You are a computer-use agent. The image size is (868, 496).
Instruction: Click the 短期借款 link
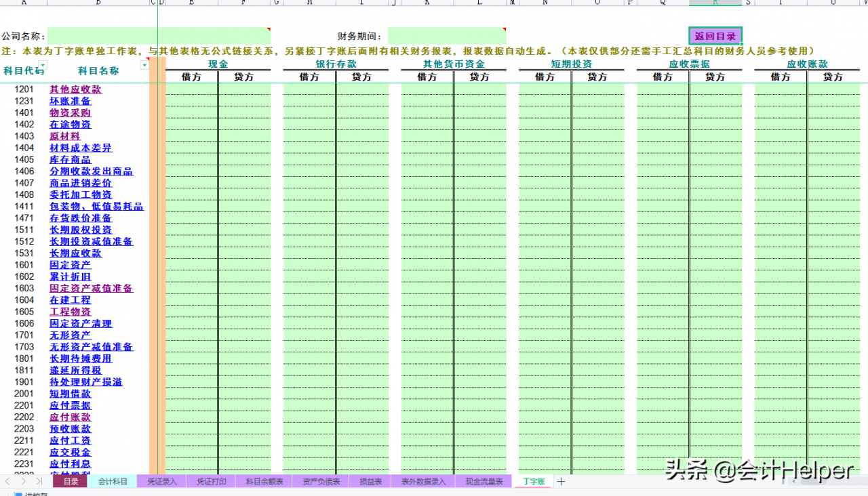click(70, 394)
